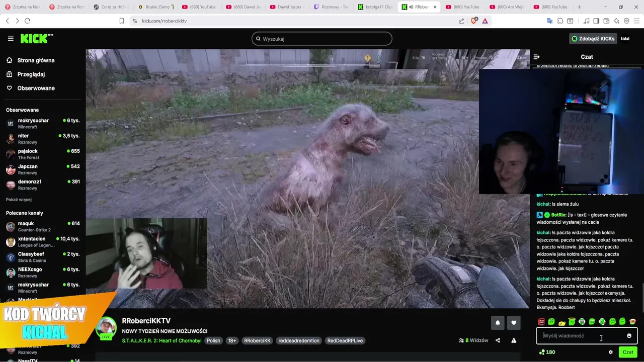Click the Polish language tag
The width and height of the screenshot is (644, 362).
pyautogui.click(x=213, y=340)
